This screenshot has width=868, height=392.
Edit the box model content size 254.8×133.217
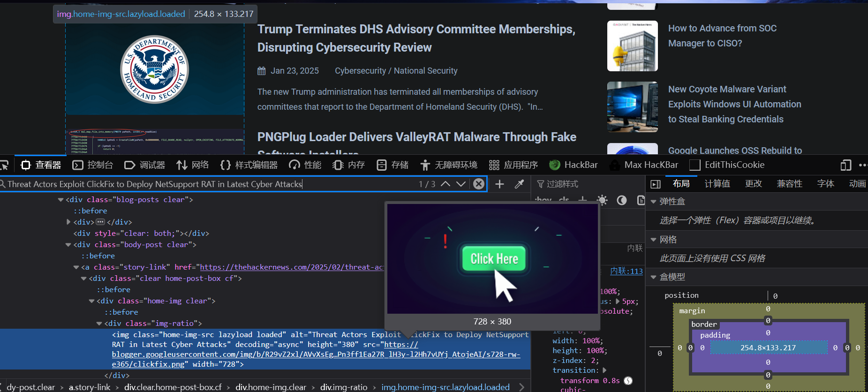(768, 348)
